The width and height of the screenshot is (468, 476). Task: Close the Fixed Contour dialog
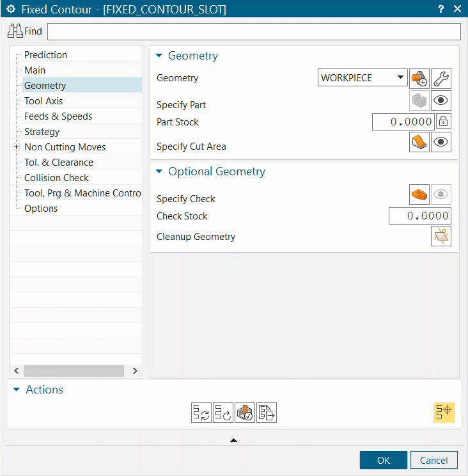click(457, 9)
